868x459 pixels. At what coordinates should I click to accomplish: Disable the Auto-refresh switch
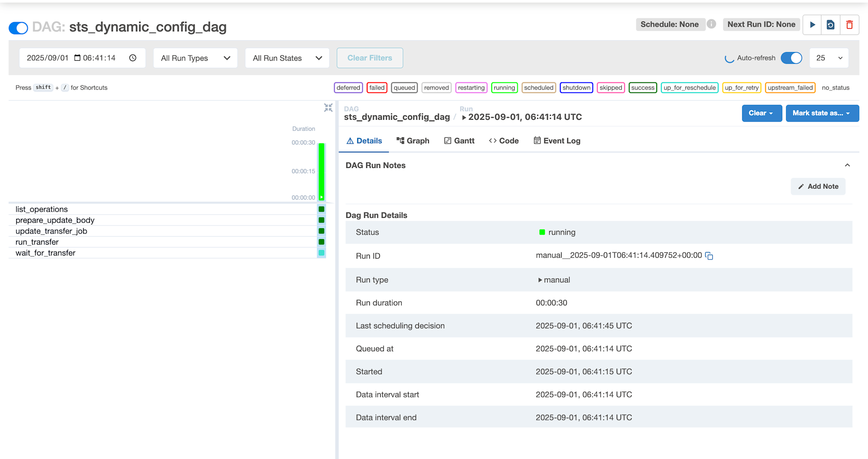(x=791, y=58)
